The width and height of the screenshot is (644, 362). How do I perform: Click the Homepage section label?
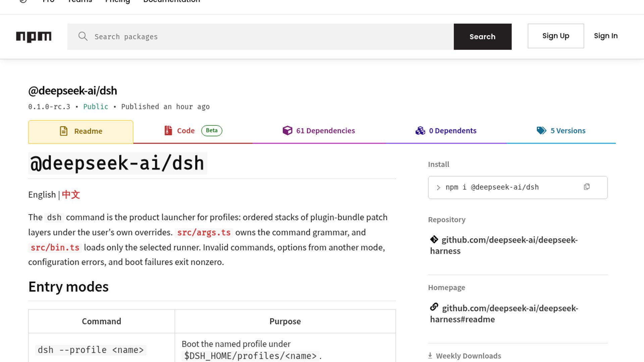pos(446,288)
